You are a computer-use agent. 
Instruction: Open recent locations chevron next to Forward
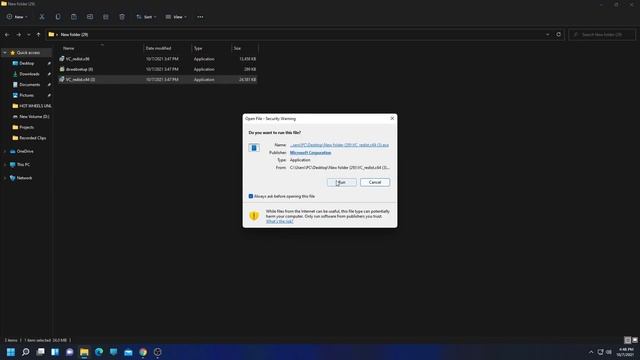[x=29, y=35]
